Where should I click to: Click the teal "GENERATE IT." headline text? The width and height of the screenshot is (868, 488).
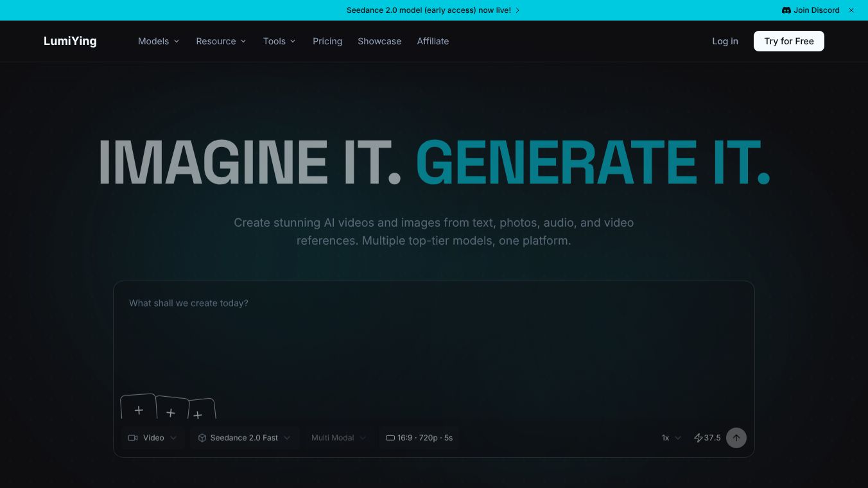(593, 162)
